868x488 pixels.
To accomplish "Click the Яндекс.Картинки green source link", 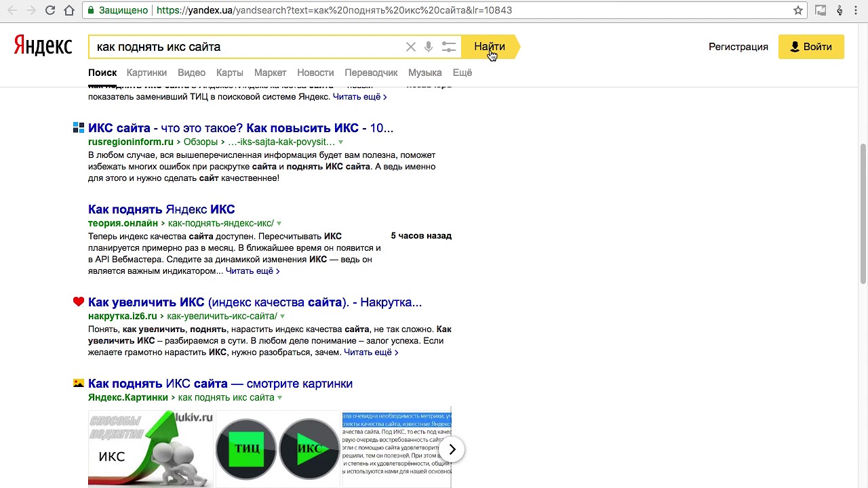I will click(x=128, y=397).
